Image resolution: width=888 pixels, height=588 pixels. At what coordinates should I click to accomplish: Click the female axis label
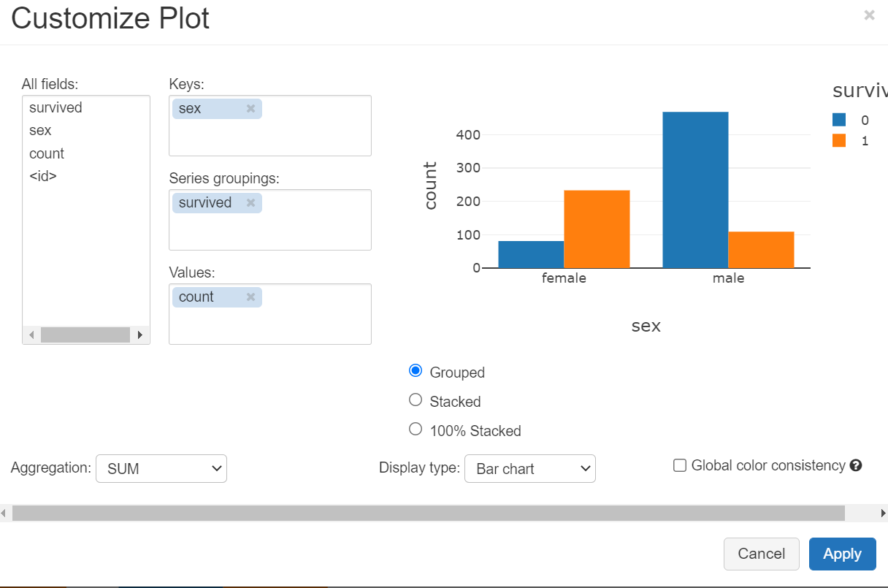pyautogui.click(x=564, y=278)
